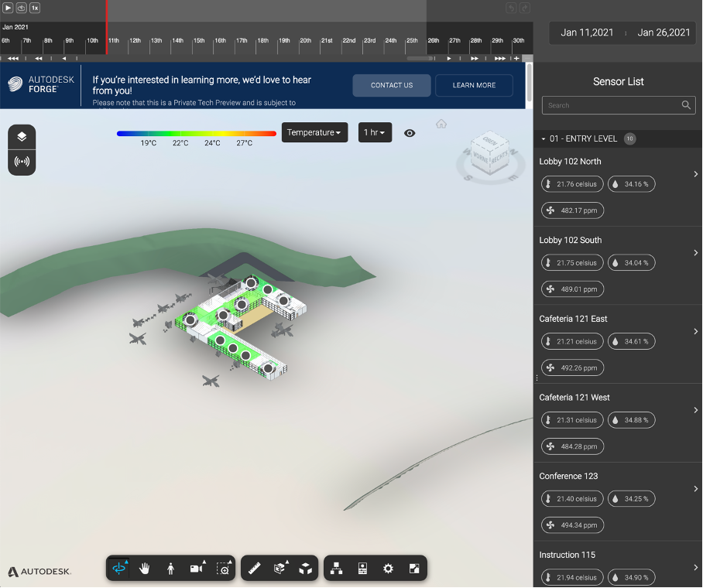The height and width of the screenshot is (588, 703).
Task: Open the Model Browser panel
Action: (337, 569)
